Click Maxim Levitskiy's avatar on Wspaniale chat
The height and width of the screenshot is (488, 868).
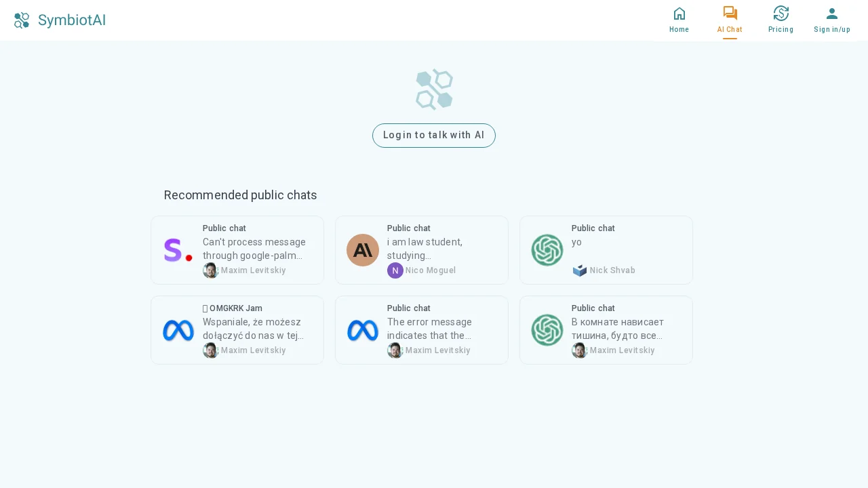(211, 350)
